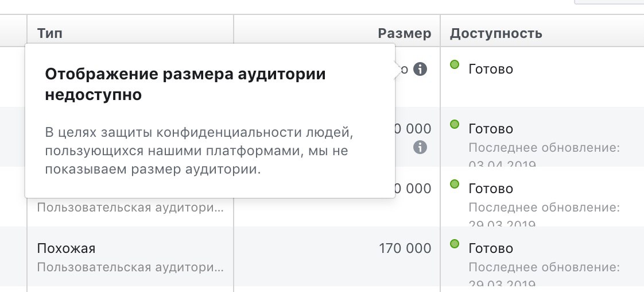This screenshot has width=644, height=292.
Task: Click the dark info icon in the first row
Action: coord(420,69)
